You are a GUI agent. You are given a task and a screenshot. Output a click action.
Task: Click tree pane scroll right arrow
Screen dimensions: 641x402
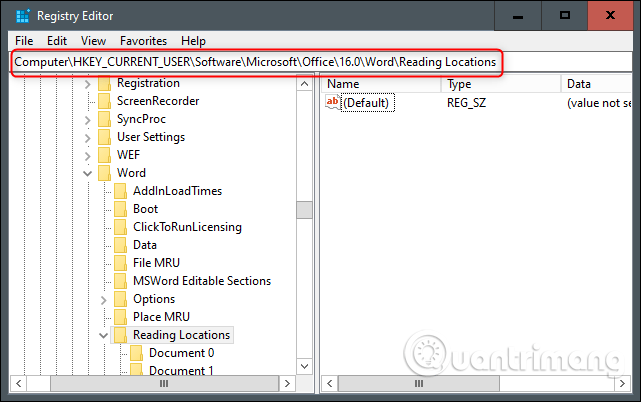pyautogui.click(x=287, y=384)
